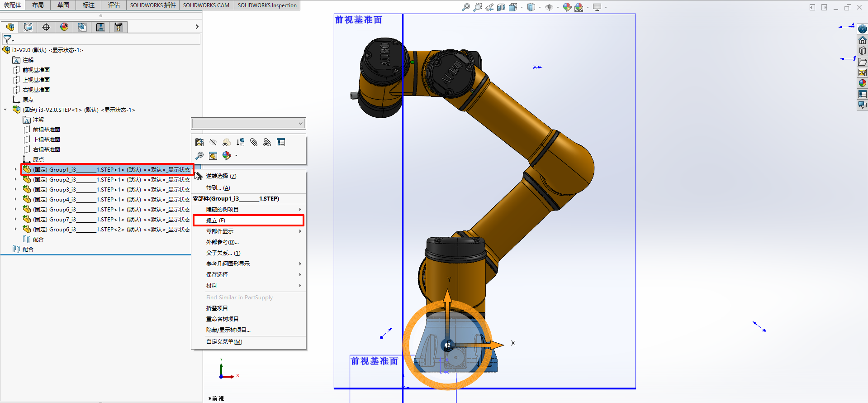Choose 逆转选择 in the context menu
This screenshot has height=403, width=868.
[248, 176]
